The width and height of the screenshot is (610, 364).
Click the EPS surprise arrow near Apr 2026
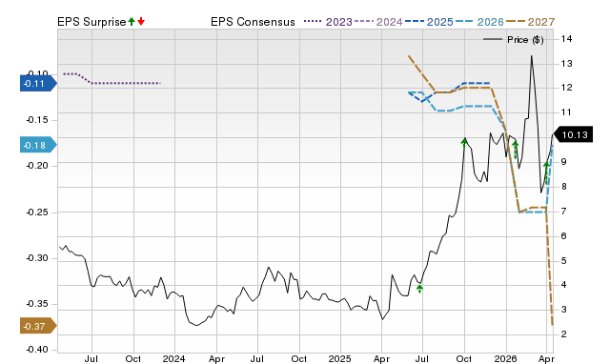pos(546,173)
